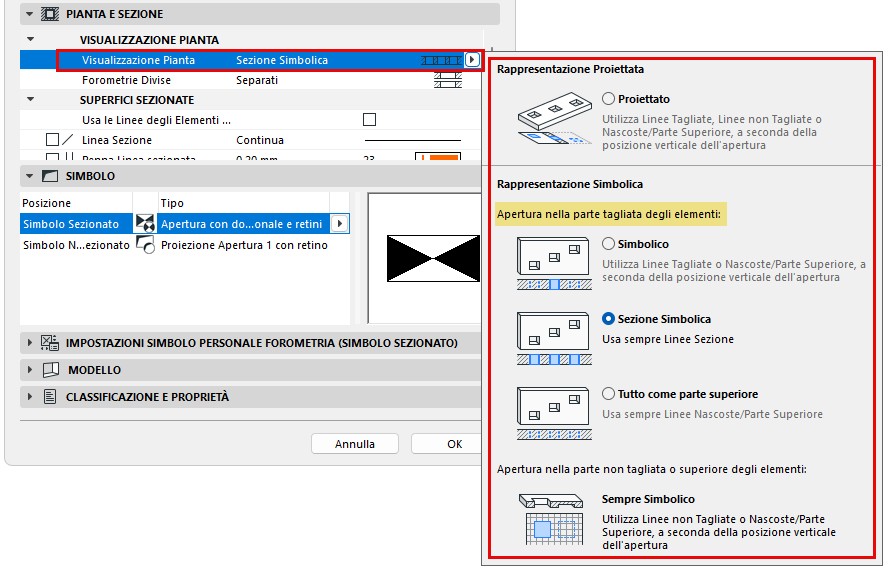The height and width of the screenshot is (570, 887).
Task: Click the Separati value
Action: [x=257, y=80]
